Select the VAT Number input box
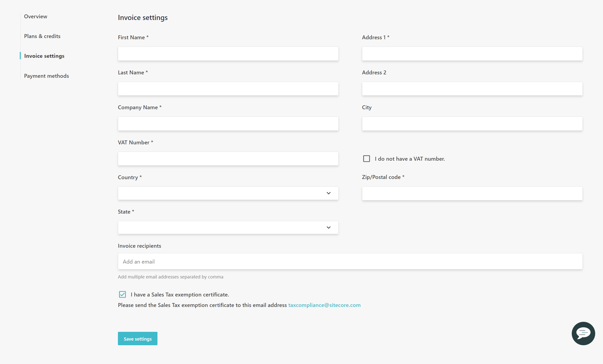The image size is (603, 364). [x=228, y=158]
